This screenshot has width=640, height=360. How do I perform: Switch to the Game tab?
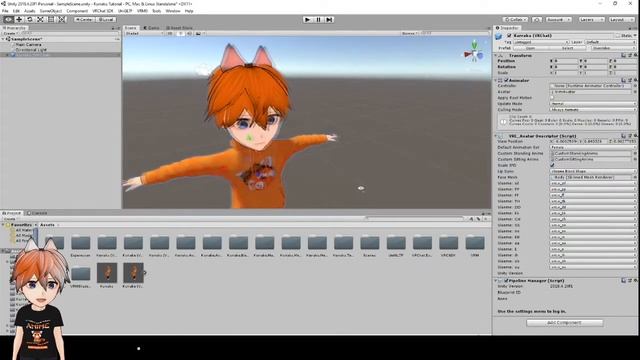coord(152,28)
